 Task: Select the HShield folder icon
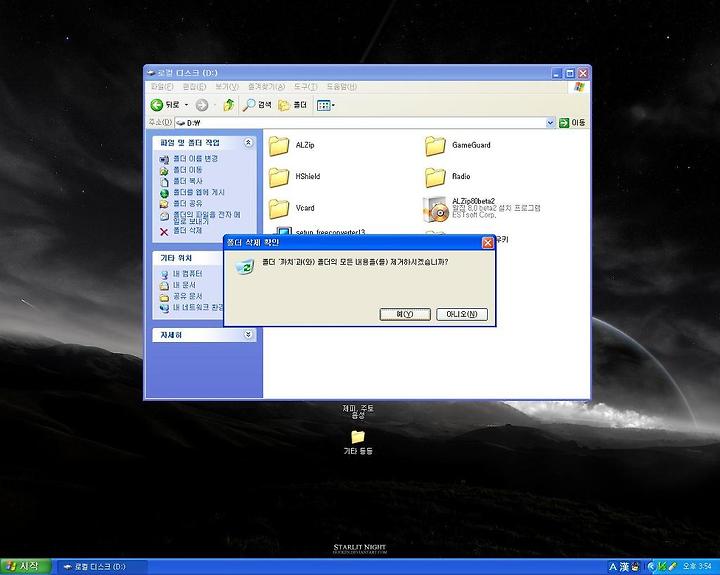click(279, 177)
